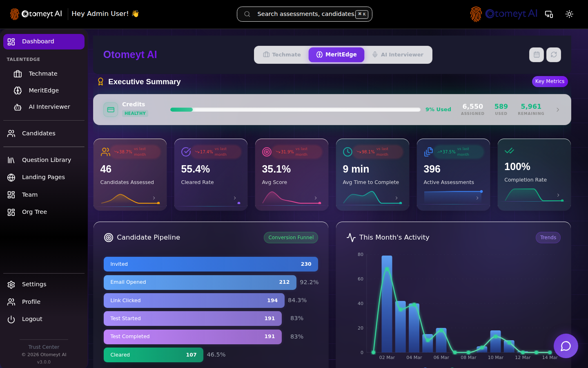Click the AI Interviewer robot icon in sidebar

click(x=18, y=107)
